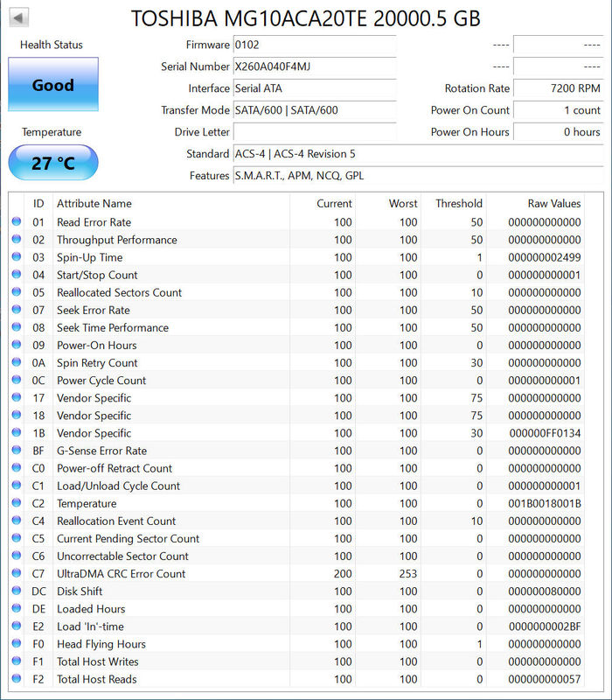Click the Good health status button
The image size is (612, 700).
pos(53,85)
